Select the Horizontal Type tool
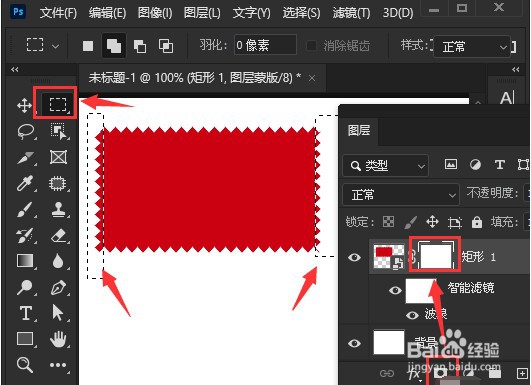Image resolution: width=531 pixels, height=385 pixels. 26,313
